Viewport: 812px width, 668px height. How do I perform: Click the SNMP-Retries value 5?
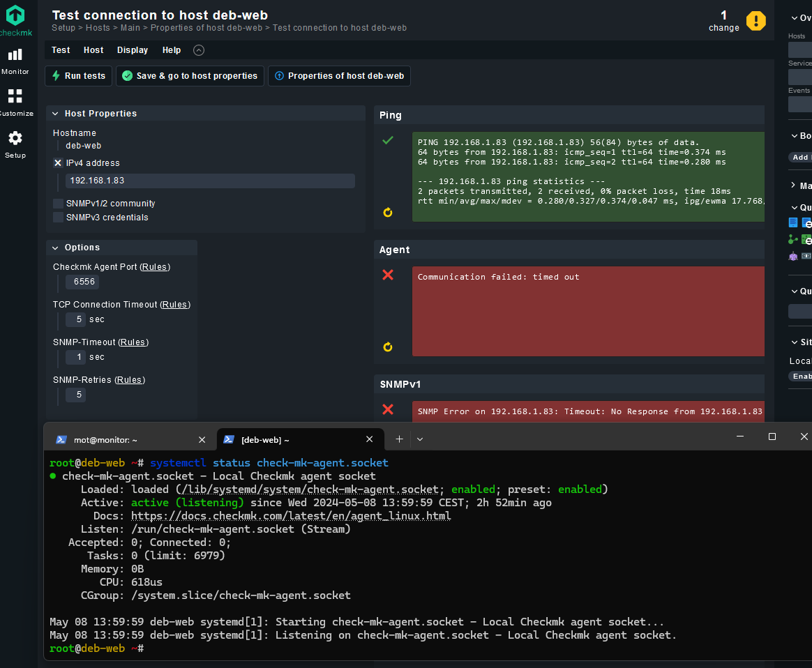(76, 395)
